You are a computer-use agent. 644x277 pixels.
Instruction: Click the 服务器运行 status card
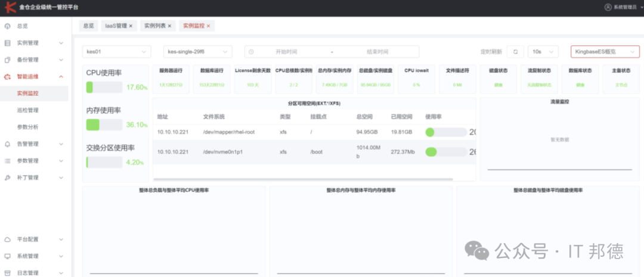click(x=171, y=79)
